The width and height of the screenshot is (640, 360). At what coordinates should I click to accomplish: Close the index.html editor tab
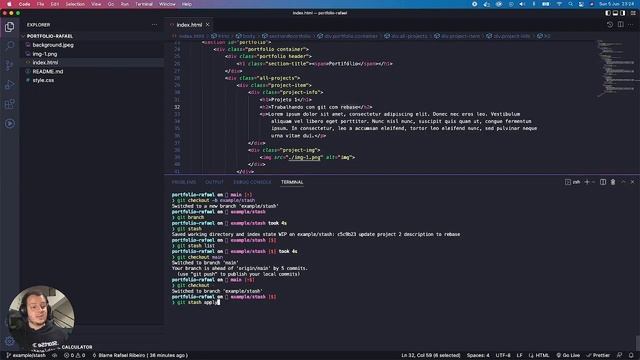pos(207,25)
